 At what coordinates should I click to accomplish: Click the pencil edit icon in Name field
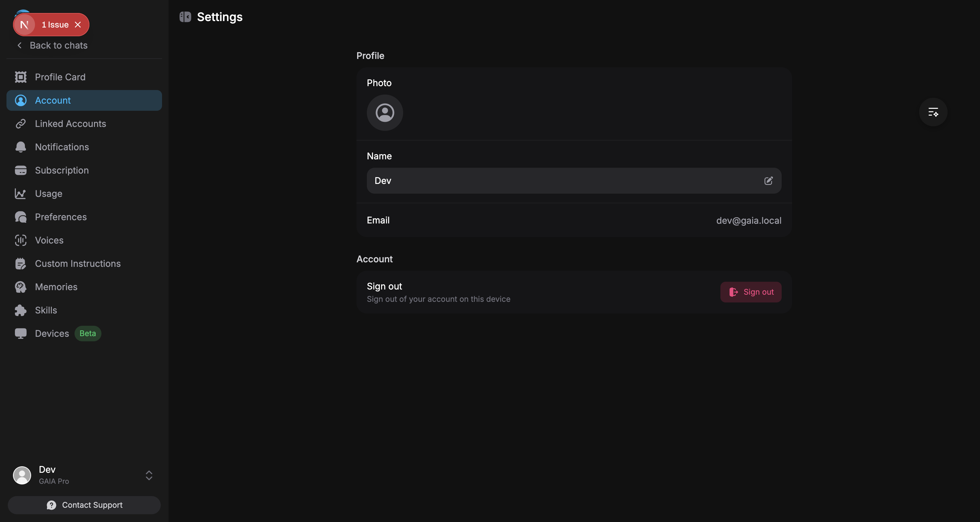point(768,181)
